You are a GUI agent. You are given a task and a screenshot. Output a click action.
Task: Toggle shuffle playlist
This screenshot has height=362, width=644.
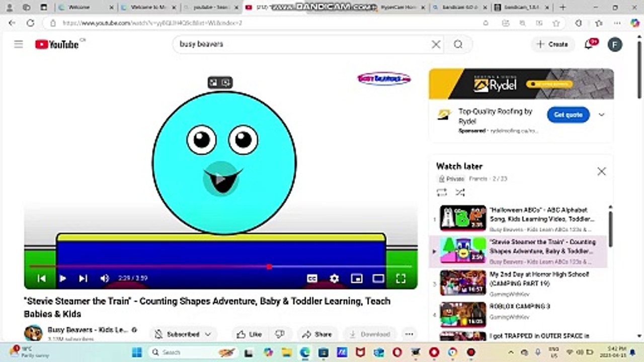pyautogui.click(x=460, y=192)
